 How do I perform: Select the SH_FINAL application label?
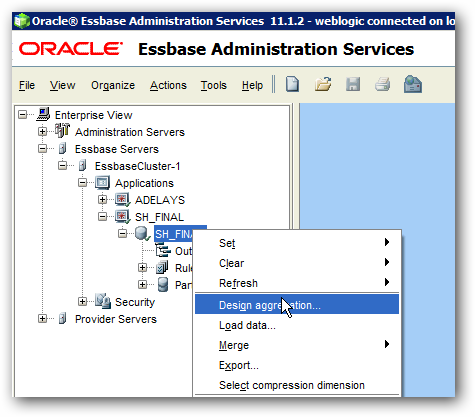pos(159,217)
